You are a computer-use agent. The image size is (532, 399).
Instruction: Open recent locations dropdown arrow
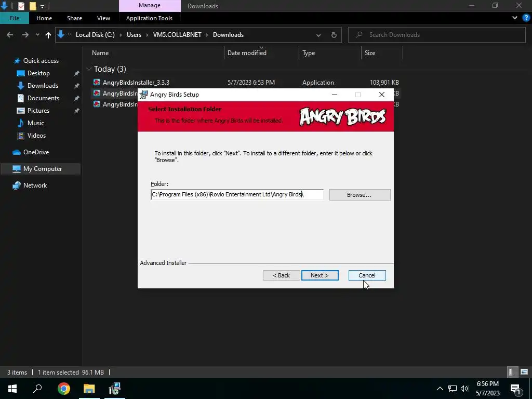point(37,35)
